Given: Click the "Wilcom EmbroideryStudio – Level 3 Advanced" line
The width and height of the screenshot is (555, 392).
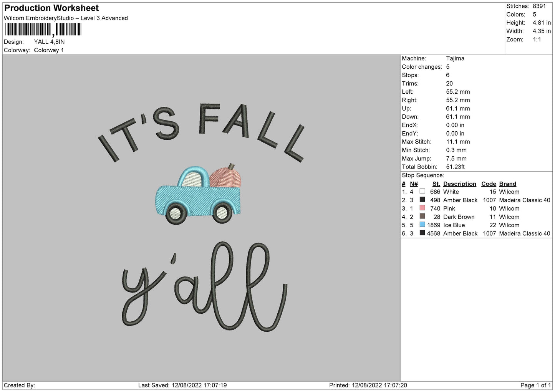Looking at the screenshot, I should tap(66, 18).
